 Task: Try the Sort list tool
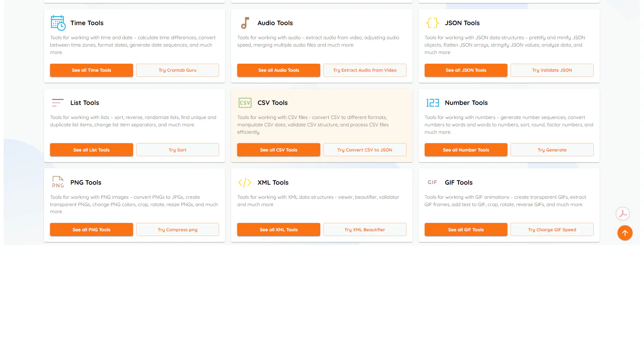point(177,150)
